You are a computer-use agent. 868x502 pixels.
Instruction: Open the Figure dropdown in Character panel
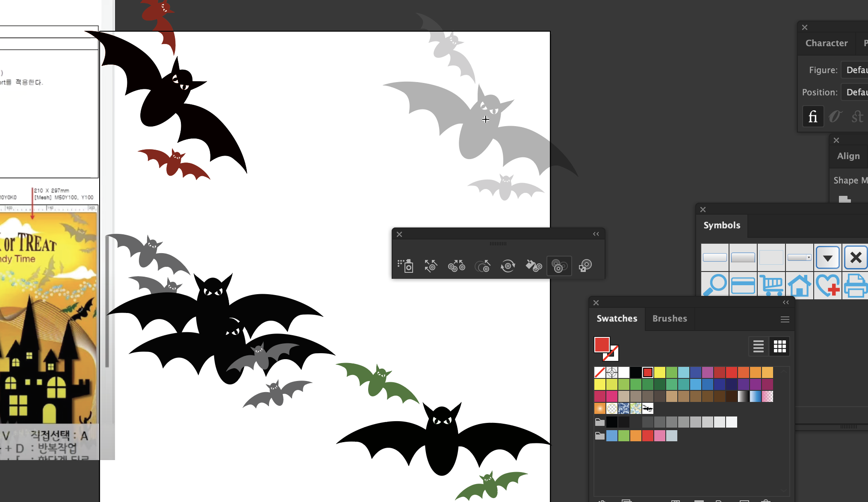pos(855,70)
